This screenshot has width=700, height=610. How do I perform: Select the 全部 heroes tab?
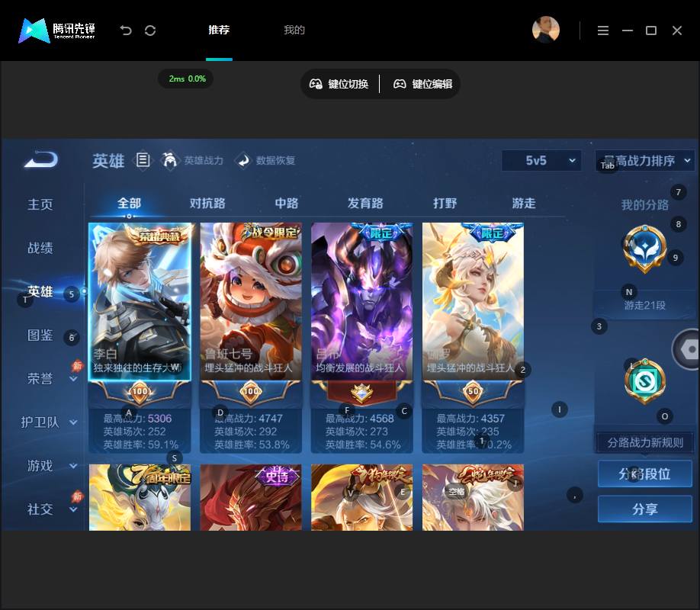point(129,203)
